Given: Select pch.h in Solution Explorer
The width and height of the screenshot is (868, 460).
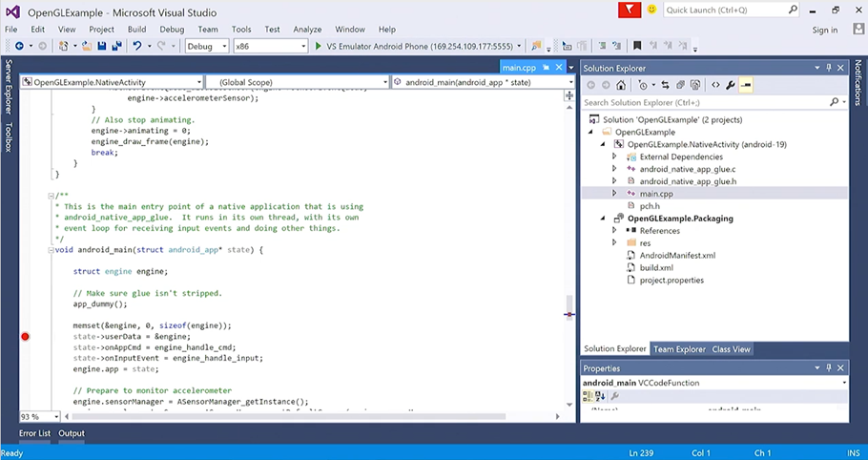Looking at the screenshot, I should (x=650, y=206).
